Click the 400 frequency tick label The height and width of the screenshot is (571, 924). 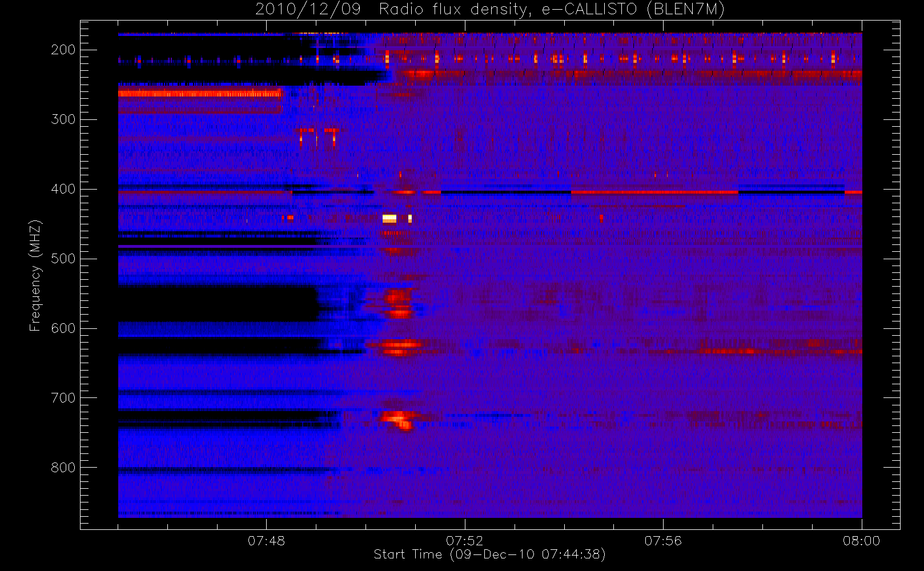pyautogui.click(x=63, y=189)
